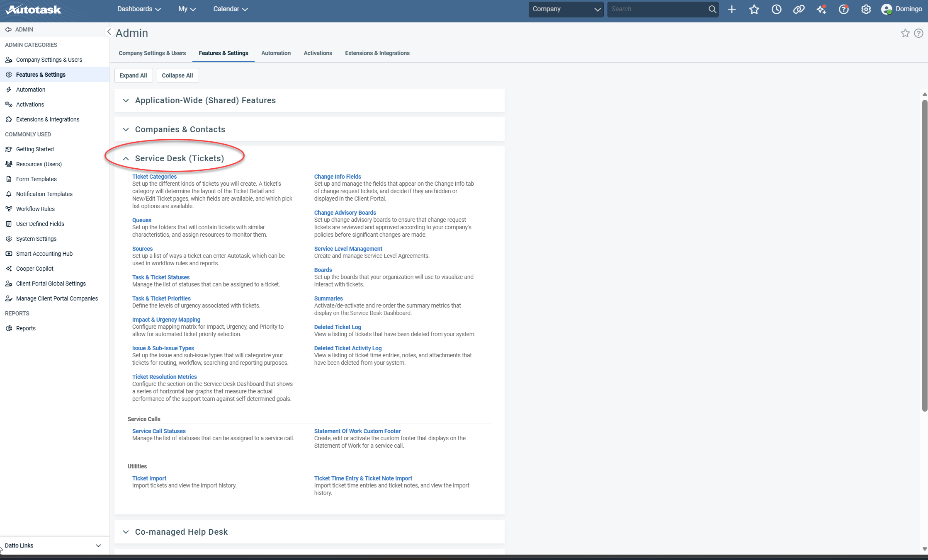Click Domingo's user avatar
This screenshot has height=560, width=928.
point(887,9)
